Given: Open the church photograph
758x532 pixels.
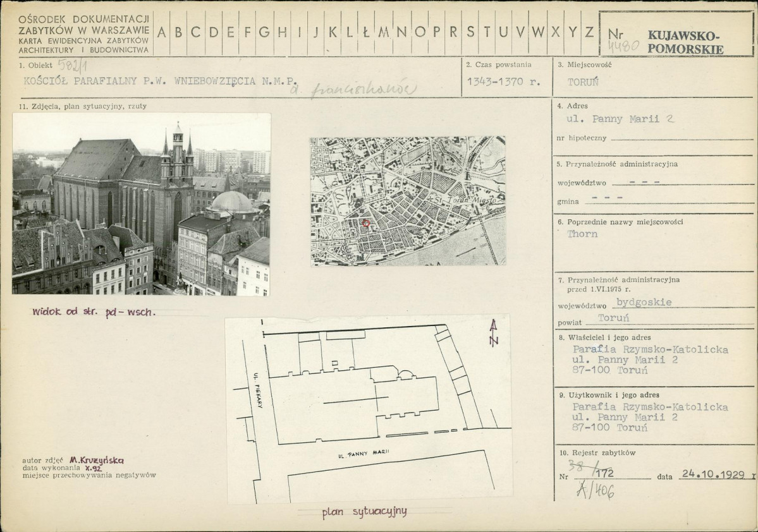Looking at the screenshot, I should point(142,204).
